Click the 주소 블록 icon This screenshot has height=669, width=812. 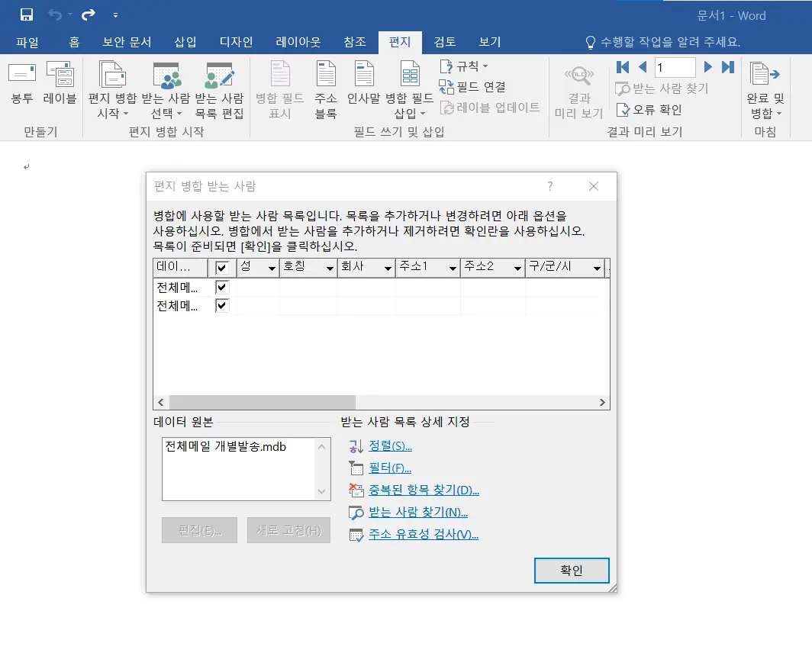pos(326,88)
